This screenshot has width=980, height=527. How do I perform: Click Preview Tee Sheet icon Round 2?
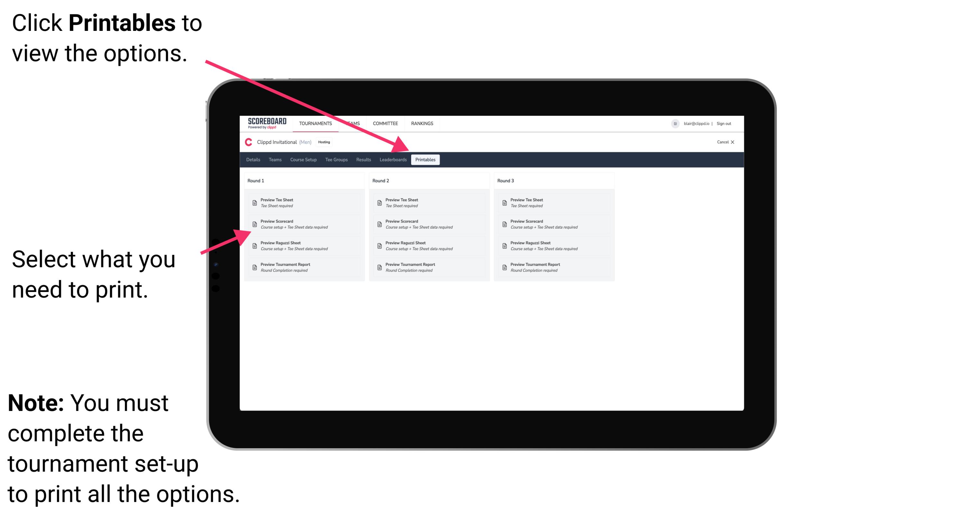tap(379, 203)
